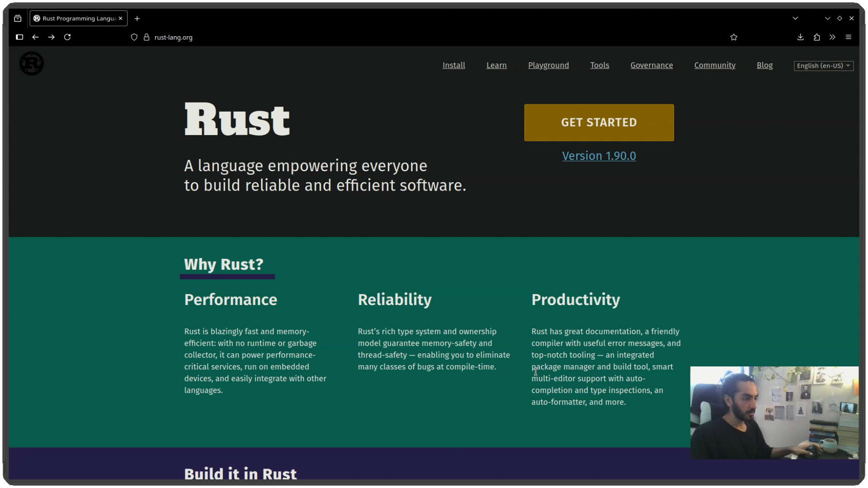This screenshot has width=868, height=488.
Task: Toggle the sidebar panel icon
Action: coord(19,37)
